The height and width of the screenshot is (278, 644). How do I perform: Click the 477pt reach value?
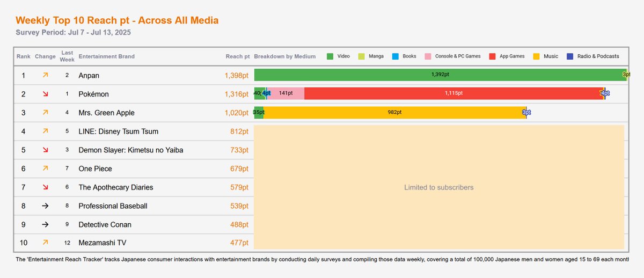point(239,243)
